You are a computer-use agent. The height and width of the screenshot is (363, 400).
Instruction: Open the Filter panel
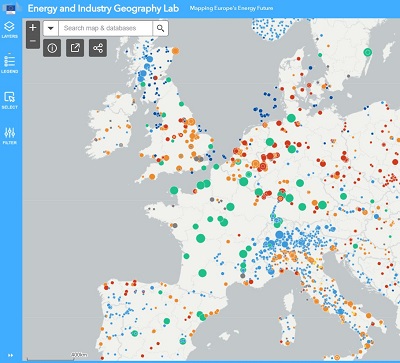pyautogui.click(x=9, y=136)
